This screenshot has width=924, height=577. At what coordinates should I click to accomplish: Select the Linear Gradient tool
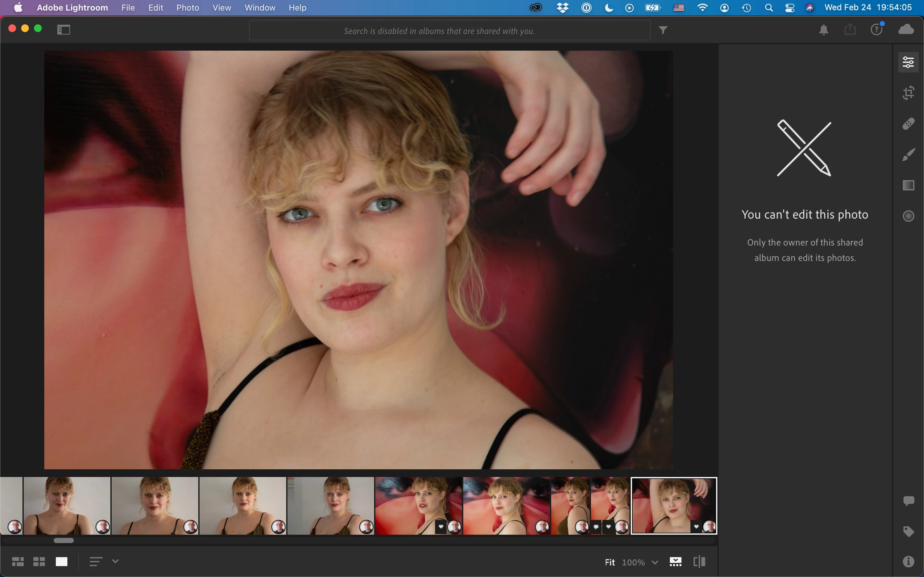(x=908, y=186)
